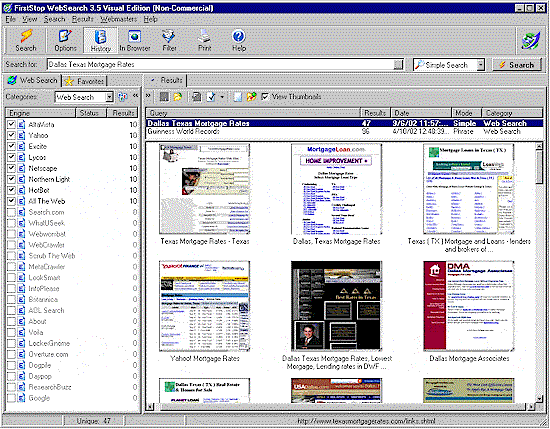
Task: Click the vertical scrollbar thumb in thumbnails pane
Action: [x=539, y=166]
